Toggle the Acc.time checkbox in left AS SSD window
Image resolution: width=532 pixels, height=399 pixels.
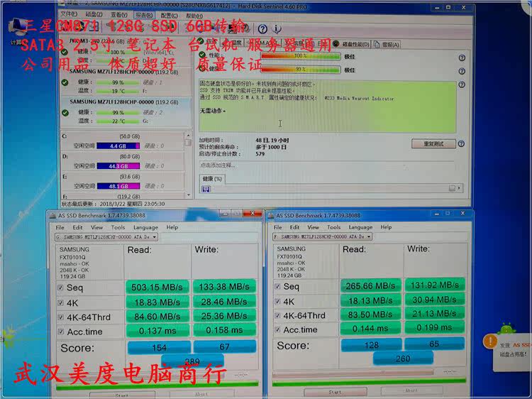[60, 332]
